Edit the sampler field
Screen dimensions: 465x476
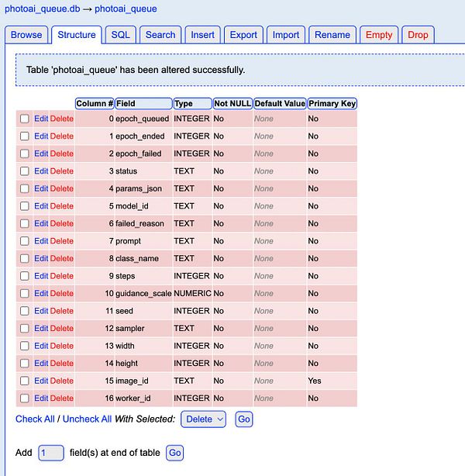[41, 329]
